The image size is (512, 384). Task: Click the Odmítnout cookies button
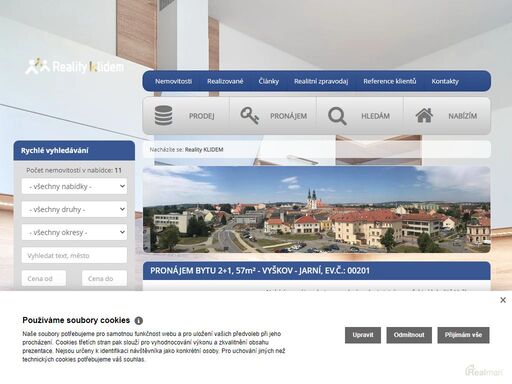point(409,335)
